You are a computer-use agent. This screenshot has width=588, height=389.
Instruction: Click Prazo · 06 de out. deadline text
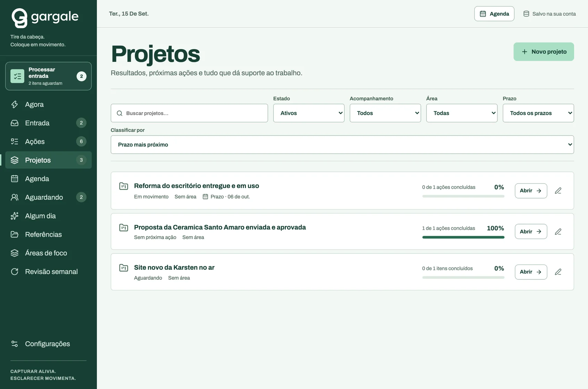230,196
